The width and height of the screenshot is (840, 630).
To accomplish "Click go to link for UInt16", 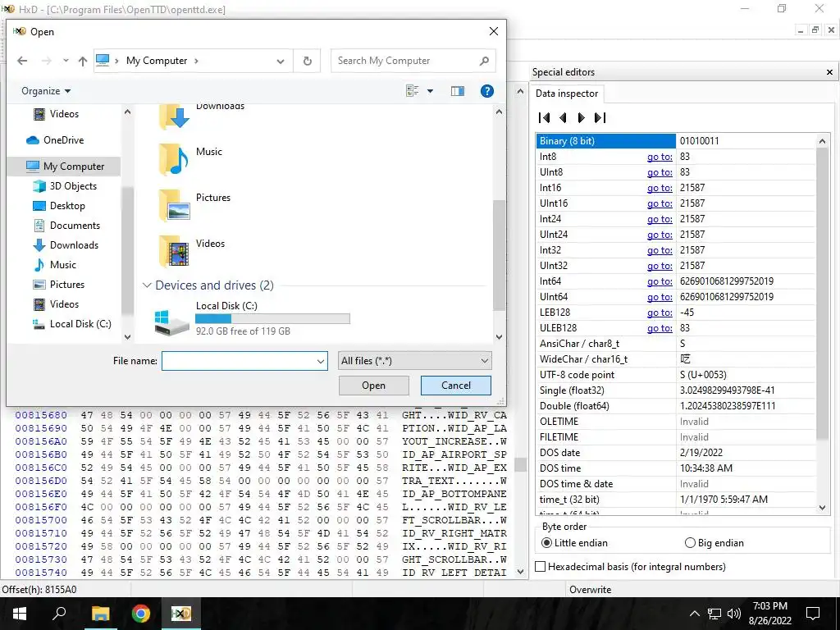I will [x=660, y=203].
